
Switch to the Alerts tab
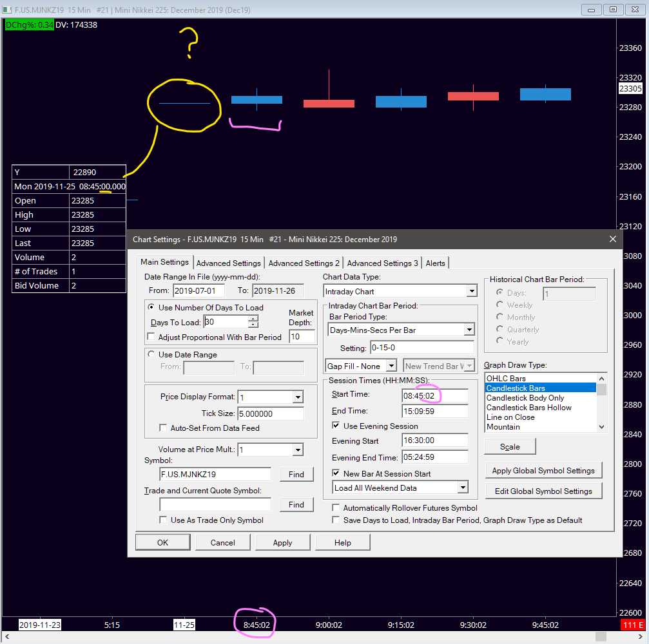coord(435,263)
